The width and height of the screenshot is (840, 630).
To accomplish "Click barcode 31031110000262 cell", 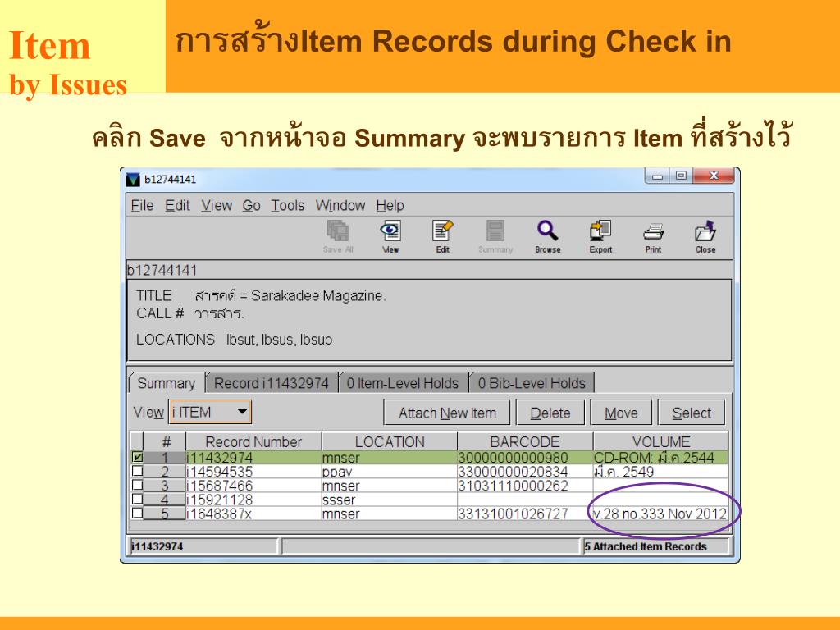I will [525, 486].
